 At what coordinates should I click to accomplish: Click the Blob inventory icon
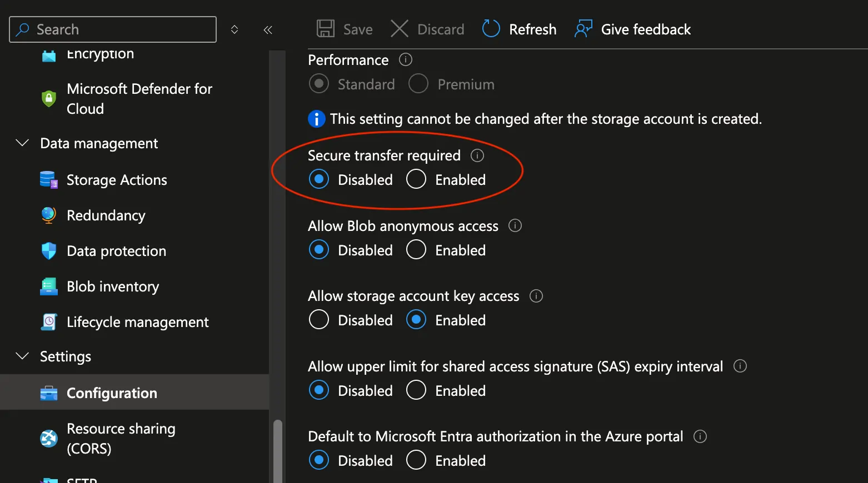[x=49, y=286]
